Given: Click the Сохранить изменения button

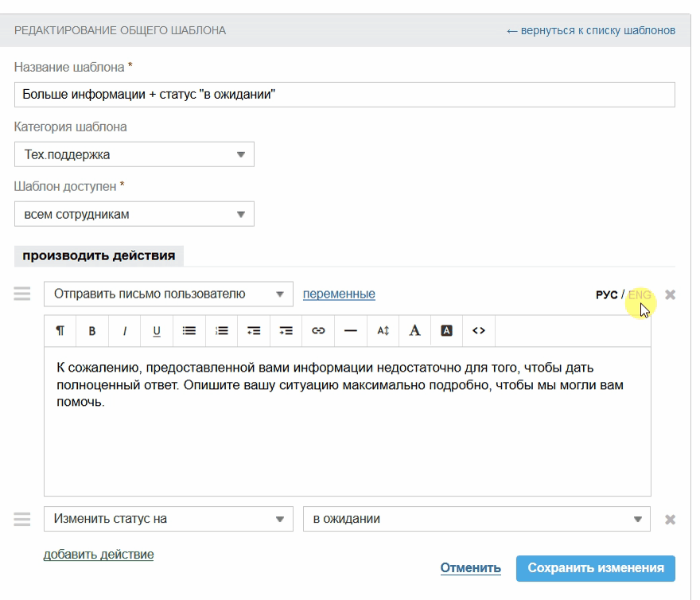Looking at the screenshot, I should click(x=595, y=568).
